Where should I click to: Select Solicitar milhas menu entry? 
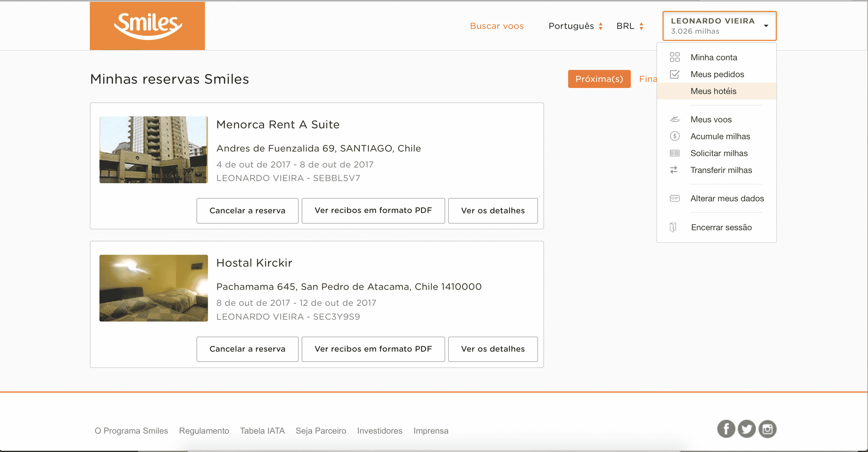click(716, 153)
